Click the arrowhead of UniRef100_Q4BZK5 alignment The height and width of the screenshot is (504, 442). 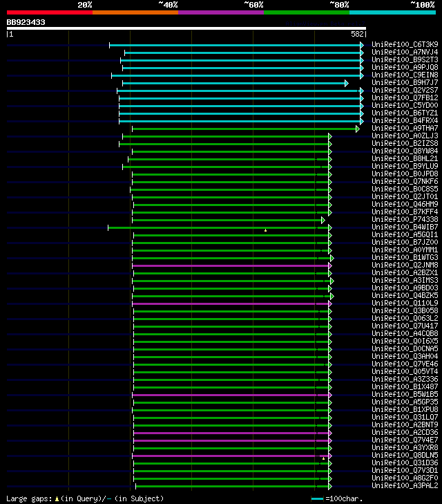[332, 297]
